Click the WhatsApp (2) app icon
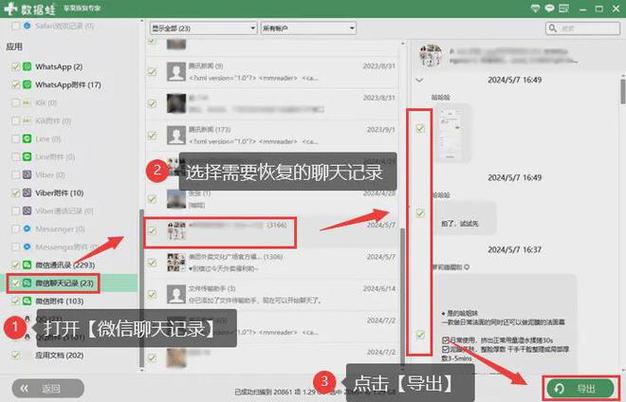Screen dimensions: 626x402 click(27, 67)
